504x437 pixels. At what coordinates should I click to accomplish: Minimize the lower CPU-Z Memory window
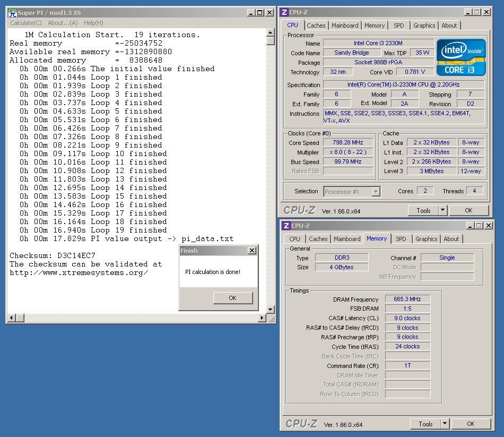tap(470, 226)
